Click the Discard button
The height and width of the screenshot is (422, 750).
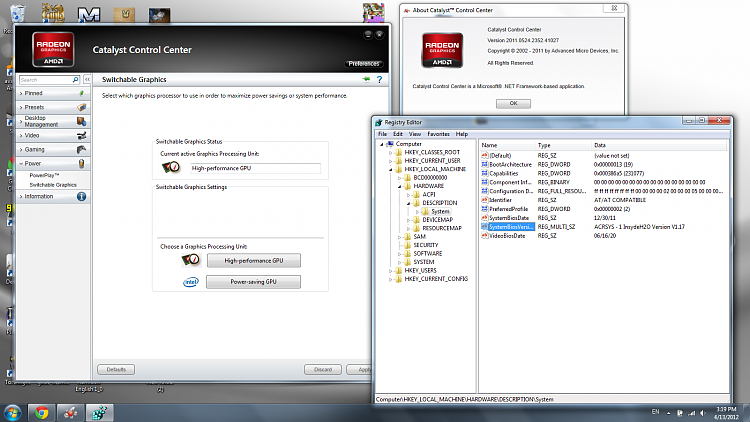point(323,369)
